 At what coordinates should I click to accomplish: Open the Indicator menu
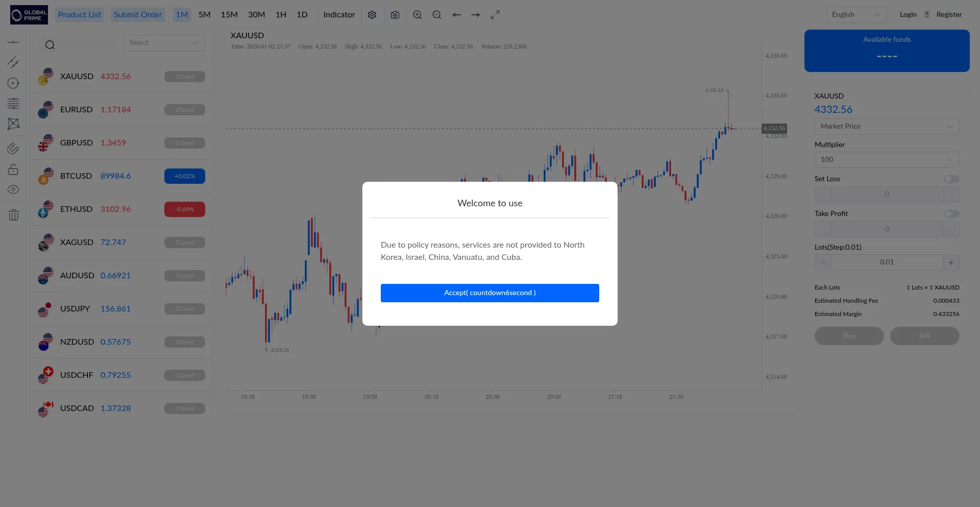(x=339, y=15)
